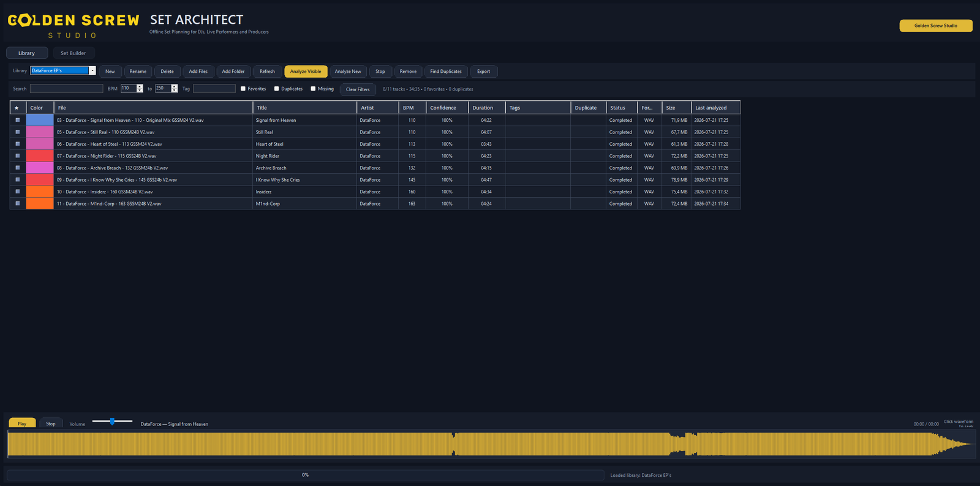
Task: Click the color swatch for Still Real
Action: tap(40, 132)
